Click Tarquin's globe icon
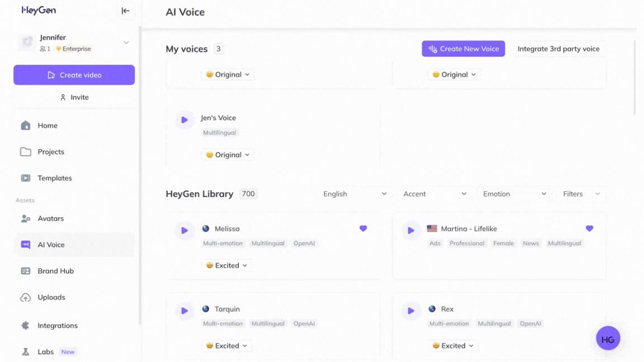The height and width of the screenshot is (362, 644). tap(206, 309)
